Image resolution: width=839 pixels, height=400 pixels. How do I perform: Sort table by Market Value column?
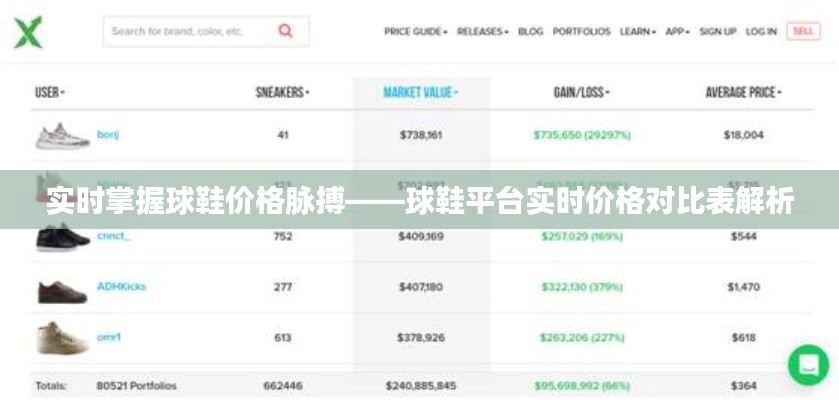tap(420, 92)
